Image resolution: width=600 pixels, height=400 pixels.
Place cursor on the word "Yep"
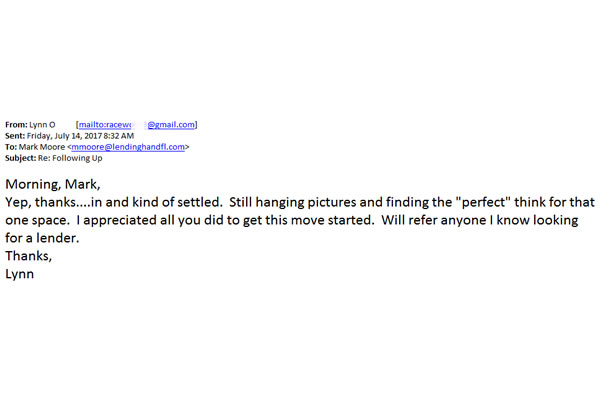18,201
